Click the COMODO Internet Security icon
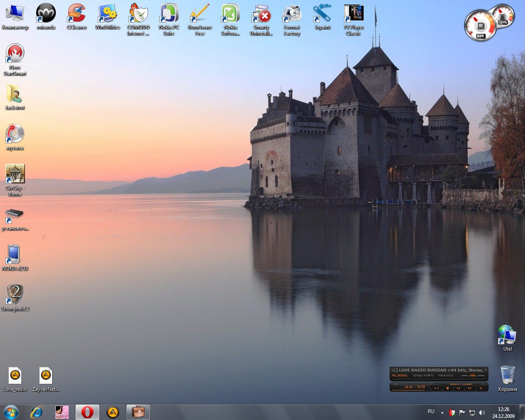Screen dimensions: 525x420 click(x=138, y=14)
